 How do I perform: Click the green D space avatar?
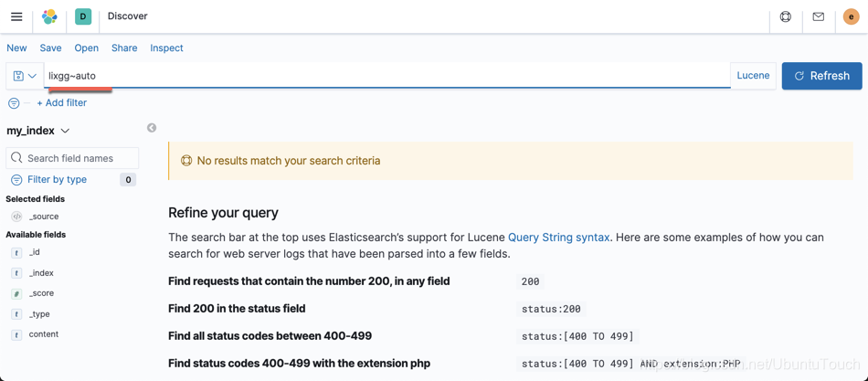point(83,16)
